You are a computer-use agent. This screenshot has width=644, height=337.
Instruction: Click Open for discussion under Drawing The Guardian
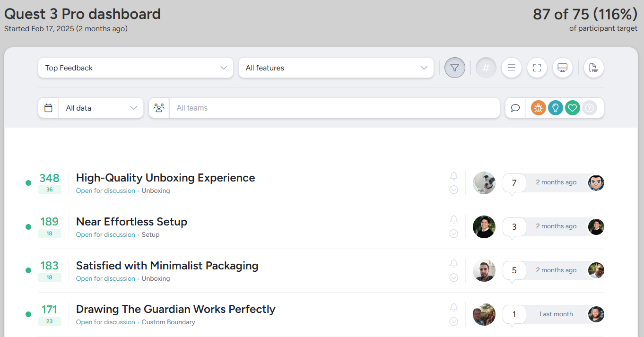(105, 322)
